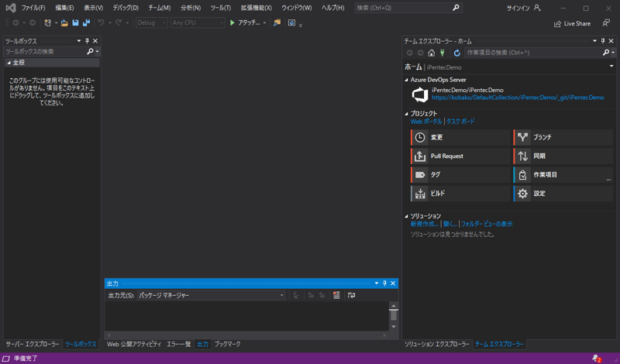Open the 設定 (Settings) tile

point(563,194)
